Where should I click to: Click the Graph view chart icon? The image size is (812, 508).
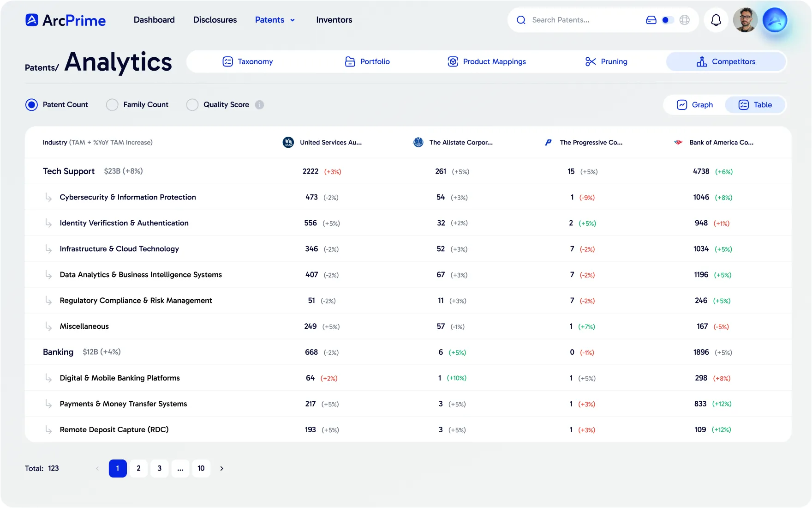pyautogui.click(x=682, y=105)
